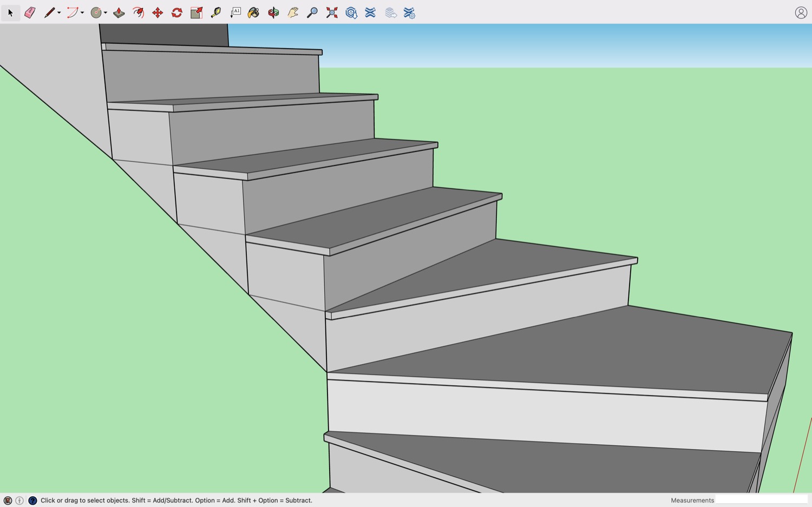Select the Arc tool
Image resolution: width=812 pixels, height=507 pixels.
72,12
